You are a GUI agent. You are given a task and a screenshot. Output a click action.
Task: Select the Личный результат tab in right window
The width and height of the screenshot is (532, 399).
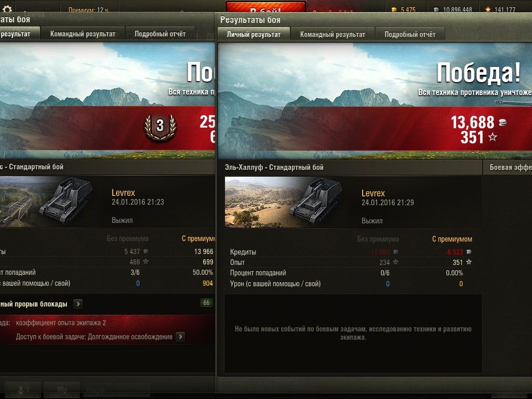(254, 34)
